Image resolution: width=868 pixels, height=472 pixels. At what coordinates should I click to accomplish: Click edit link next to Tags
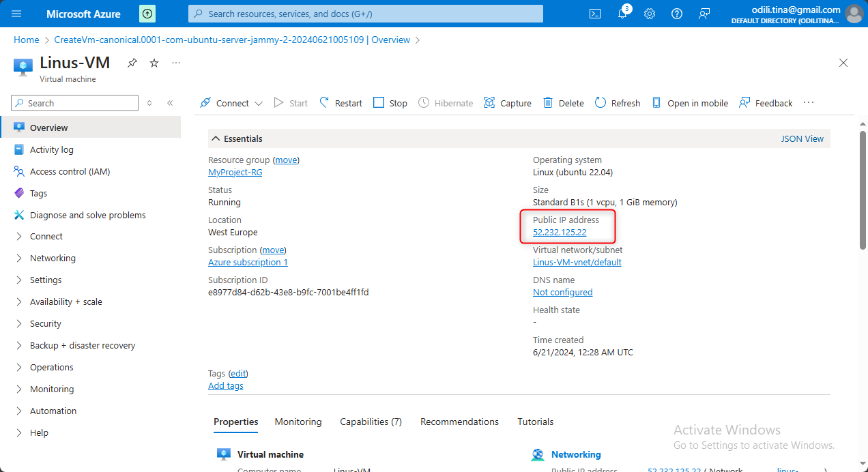pos(238,374)
